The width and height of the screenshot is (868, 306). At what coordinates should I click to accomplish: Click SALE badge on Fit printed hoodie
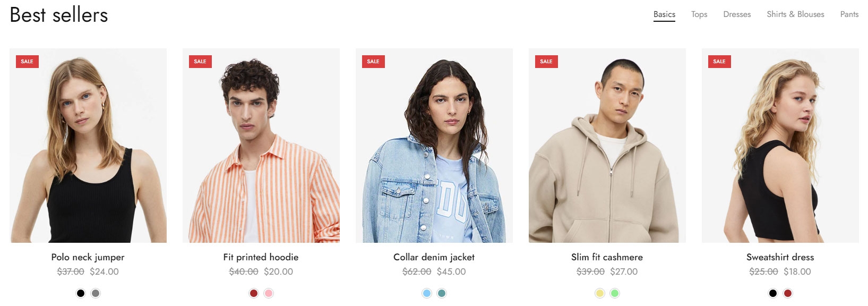point(200,62)
